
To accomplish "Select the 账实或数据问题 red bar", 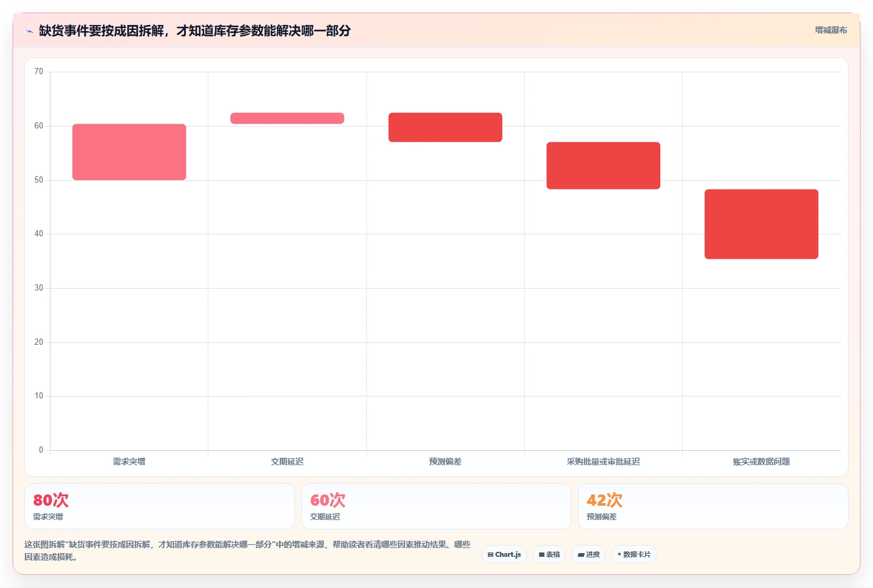I will pos(761,224).
